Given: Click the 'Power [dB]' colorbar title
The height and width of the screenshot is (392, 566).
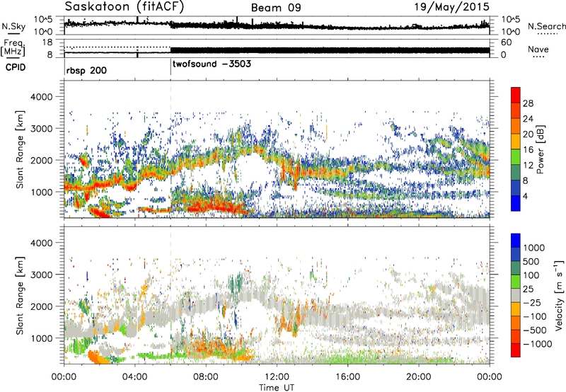Looking at the screenshot, I should 541,149.
